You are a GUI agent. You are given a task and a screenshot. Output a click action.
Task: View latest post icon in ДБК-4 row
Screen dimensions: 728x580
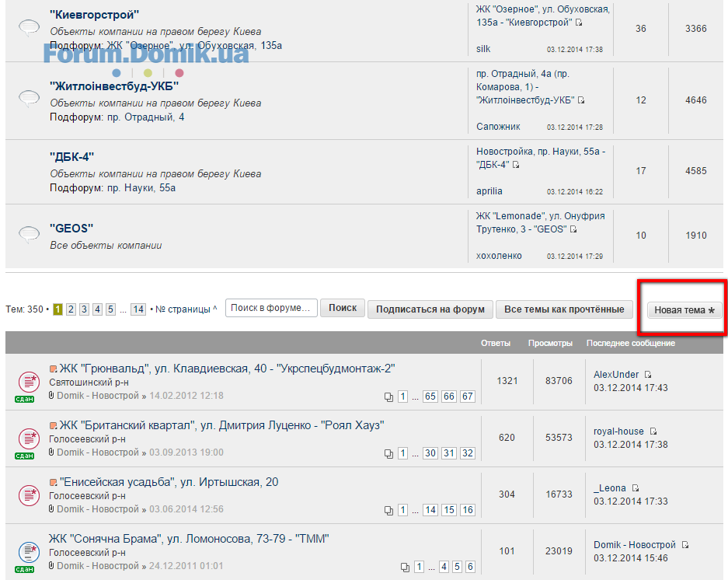(x=515, y=165)
